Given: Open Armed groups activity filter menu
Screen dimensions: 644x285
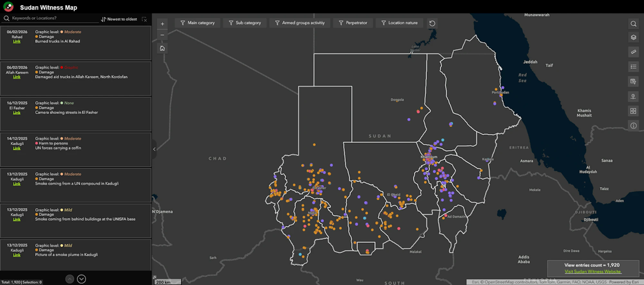Looking at the screenshot, I should [300, 23].
